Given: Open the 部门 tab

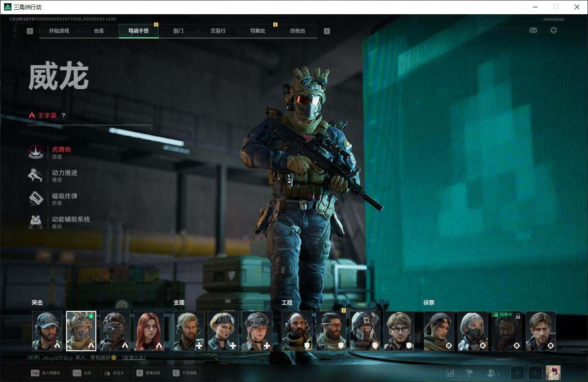Looking at the screenshot, I should tap(178, 31).
